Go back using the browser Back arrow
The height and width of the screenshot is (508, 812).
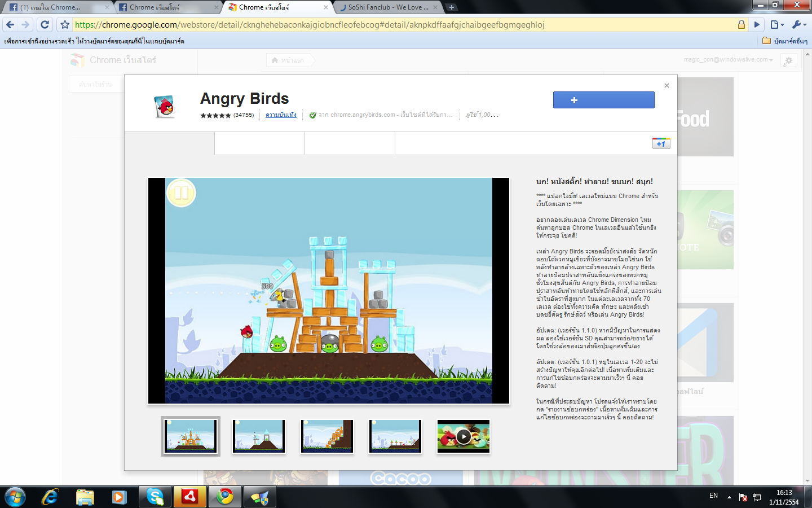(x=10, y=24)
